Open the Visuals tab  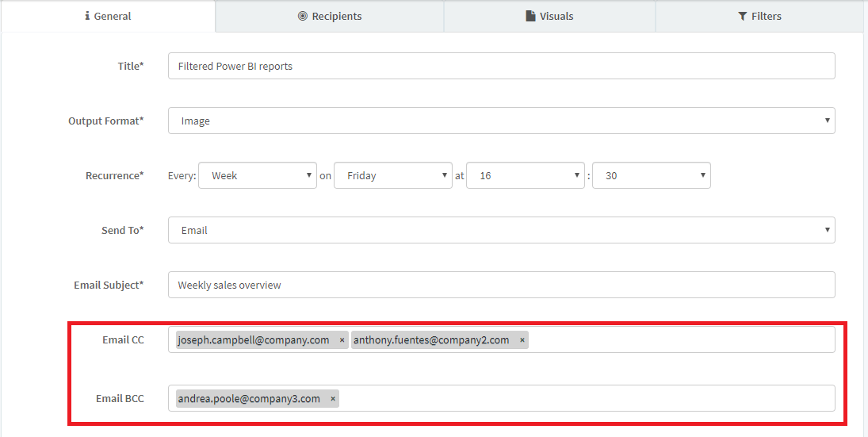click(x=549, y=16)
